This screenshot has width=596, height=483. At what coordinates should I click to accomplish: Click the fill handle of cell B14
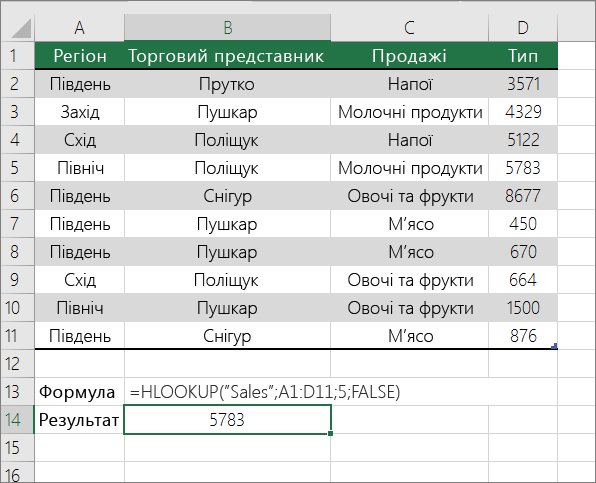click(330, 433)
